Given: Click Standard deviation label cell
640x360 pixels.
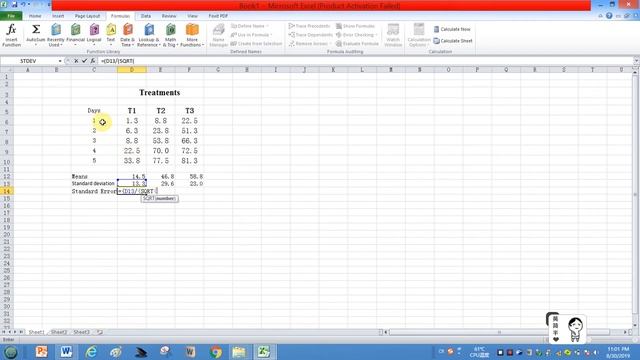Looking at the screenshot, I should 93,184.
